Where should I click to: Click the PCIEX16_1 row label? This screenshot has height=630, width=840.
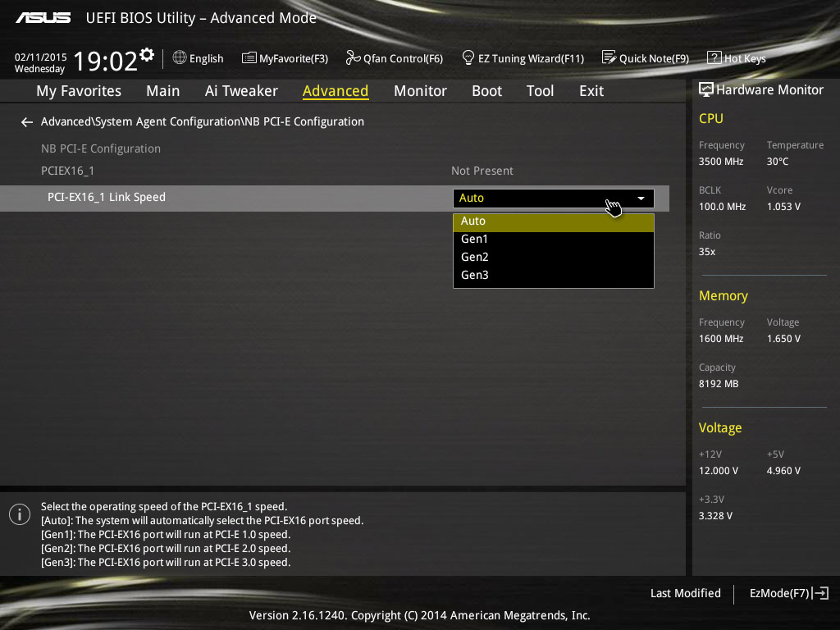(67, 171)
